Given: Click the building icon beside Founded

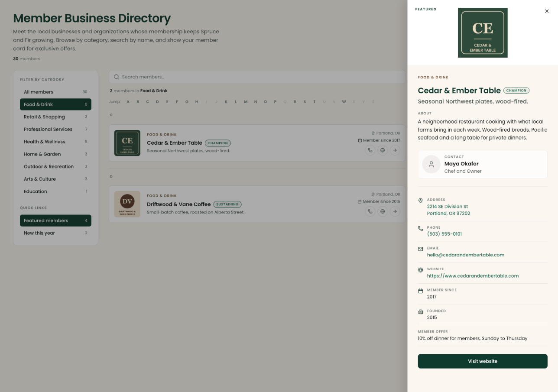Looking at the screenshot, I should pyautogui.click(x=420, y=312).
